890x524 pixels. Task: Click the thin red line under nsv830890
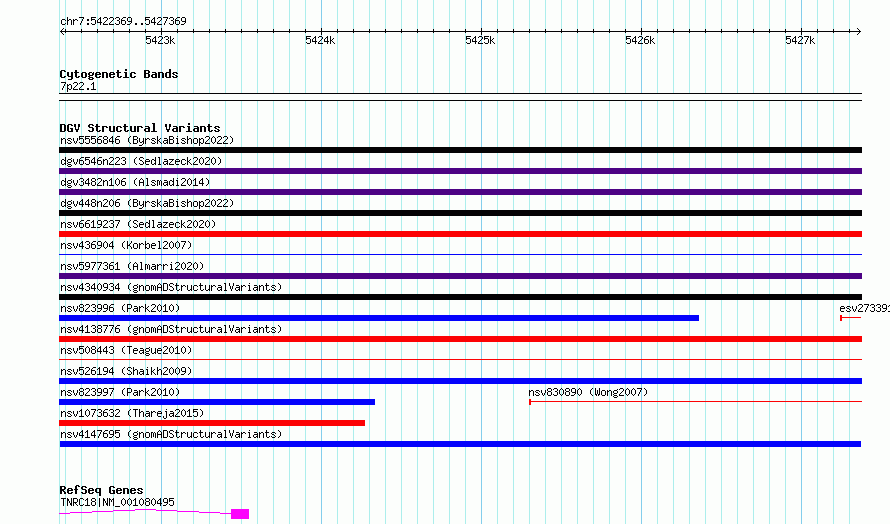pyautogui.click(x=695, y=402)
